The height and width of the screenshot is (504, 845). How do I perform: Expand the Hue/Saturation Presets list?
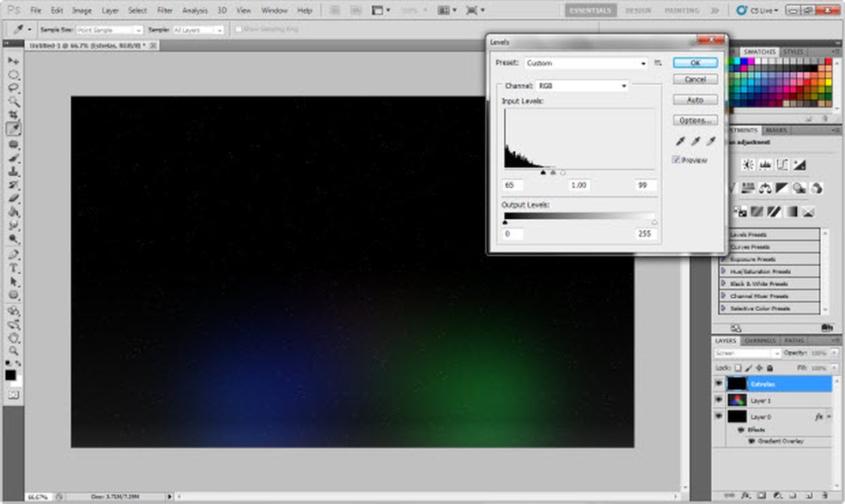(x=723, y=271)
